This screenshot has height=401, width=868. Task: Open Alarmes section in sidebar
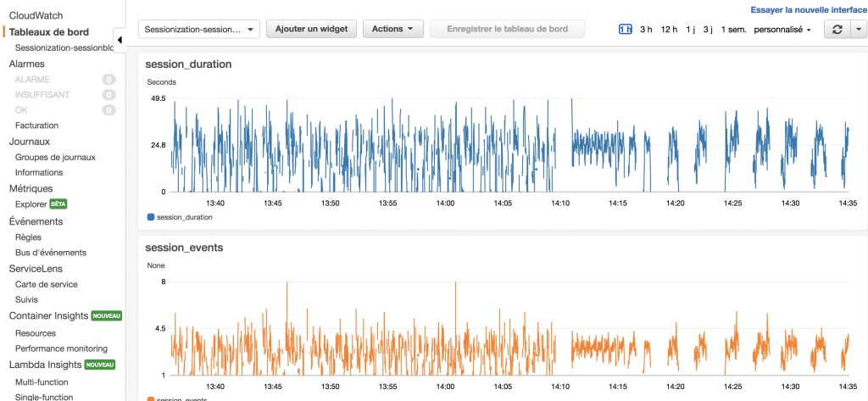pyautogui.click(x=26, y=64)
